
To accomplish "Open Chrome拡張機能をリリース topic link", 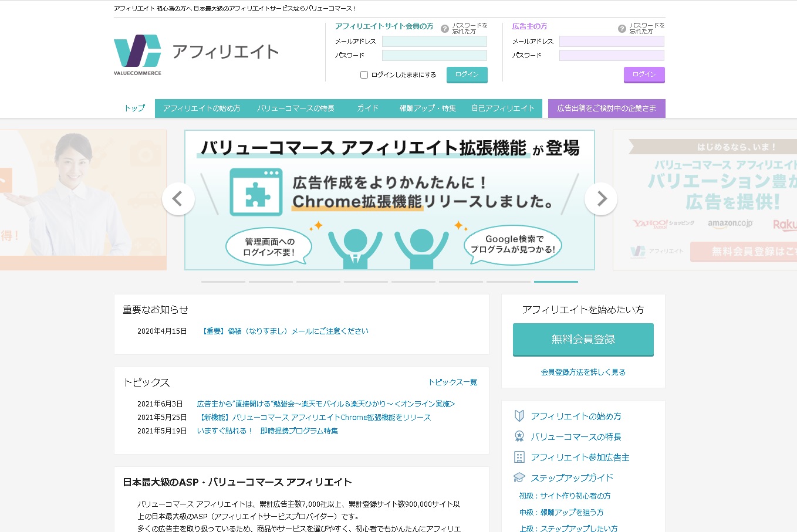I will 314,417.
